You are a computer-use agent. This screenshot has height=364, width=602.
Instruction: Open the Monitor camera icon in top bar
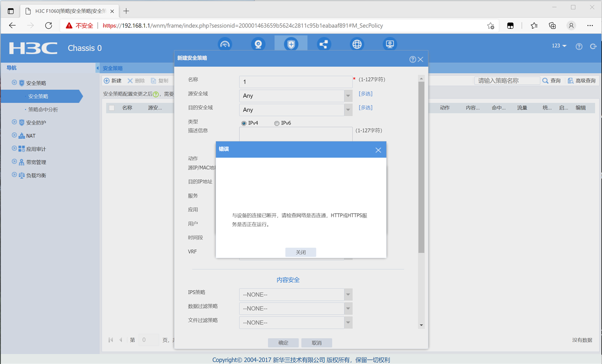pyautogui.click(x=258, y=44)
